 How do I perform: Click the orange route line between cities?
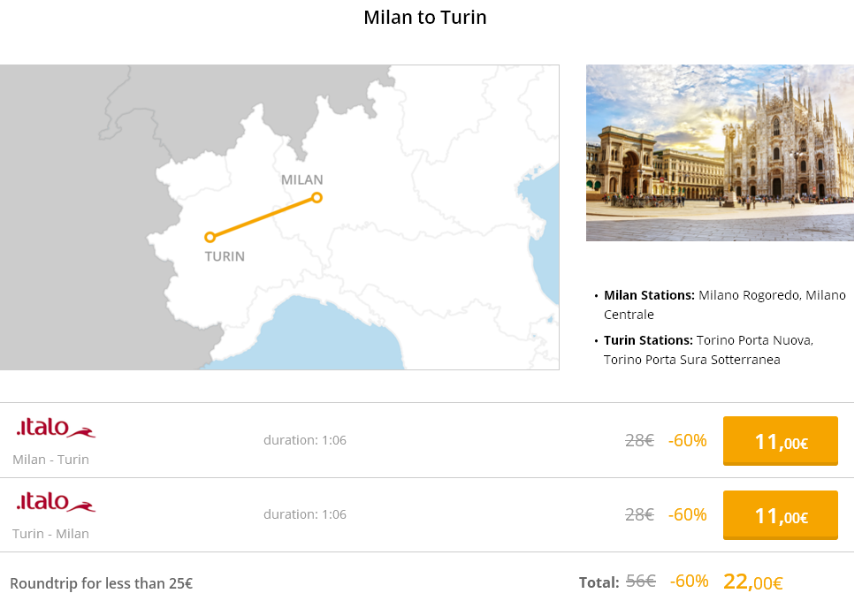(263, 217)
